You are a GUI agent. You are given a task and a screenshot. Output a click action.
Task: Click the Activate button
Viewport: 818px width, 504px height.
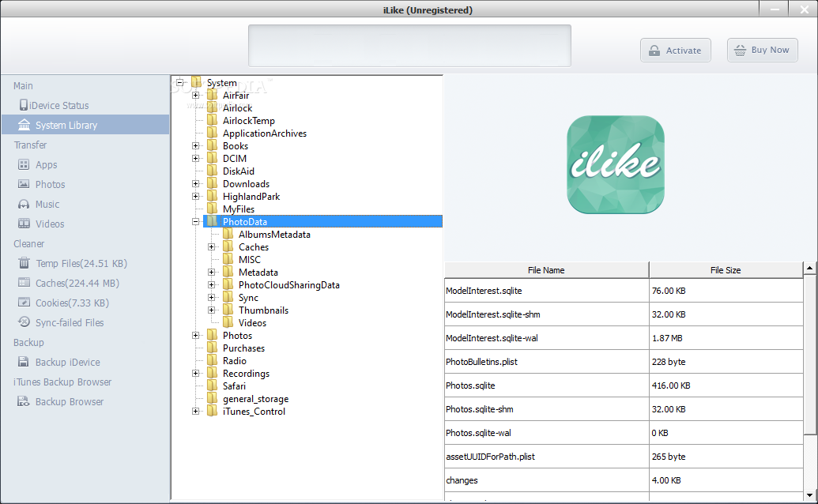676,51
